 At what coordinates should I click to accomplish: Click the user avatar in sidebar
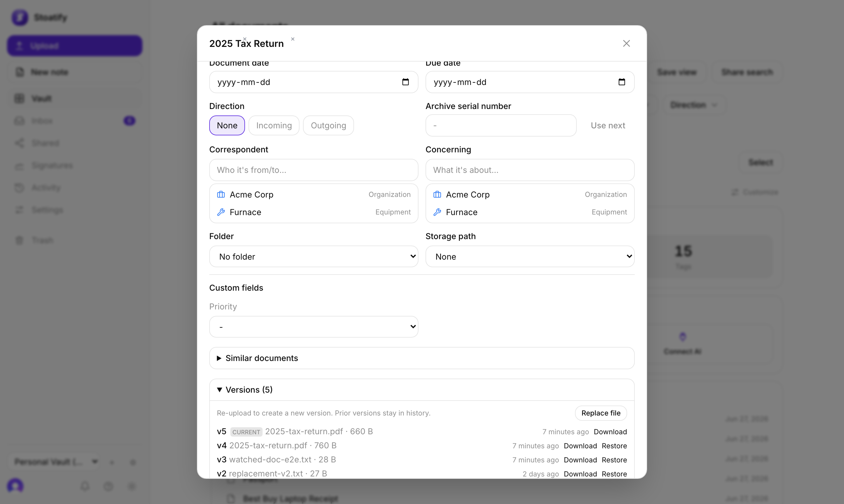[15, 486]
